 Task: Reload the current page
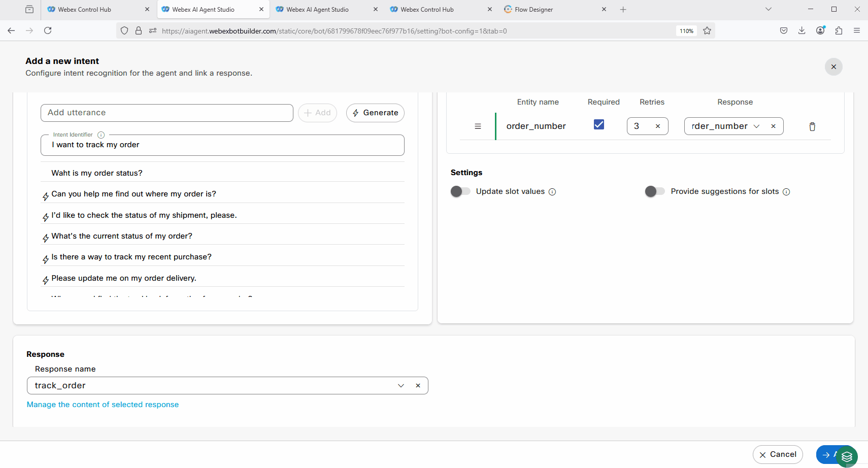[x=48, y=30]
